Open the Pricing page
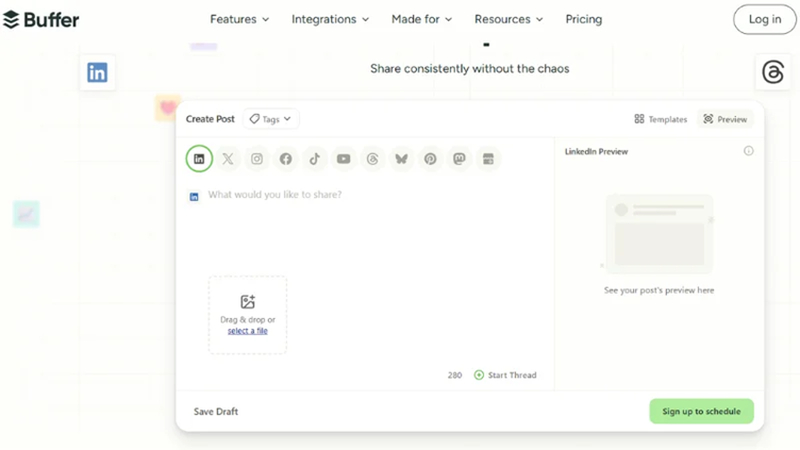The height and width of the screenshot is (450, 800). [584, 19]
